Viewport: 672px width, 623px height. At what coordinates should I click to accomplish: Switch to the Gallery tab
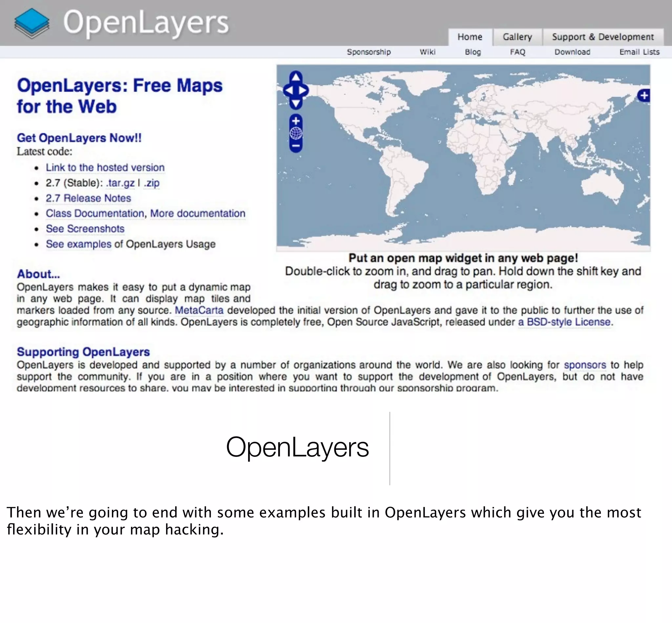point(517,37)
